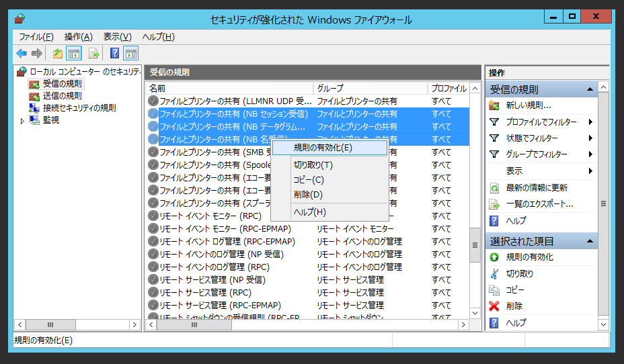Click rules list scroll up arrow
The width and height of the screenshot is (624, 364).
[475, 88]
